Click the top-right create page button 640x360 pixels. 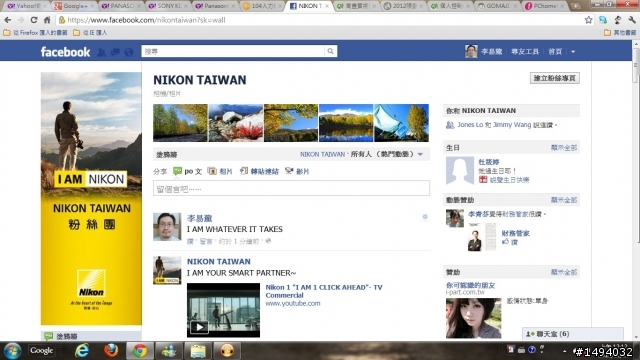click(x=554, y=78)
